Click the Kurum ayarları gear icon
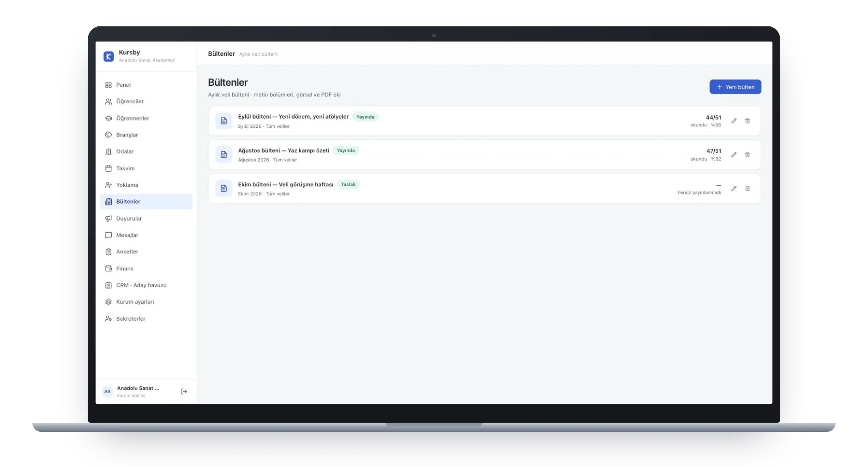Viewport: 868px width, 467px height. click(108, 302)
